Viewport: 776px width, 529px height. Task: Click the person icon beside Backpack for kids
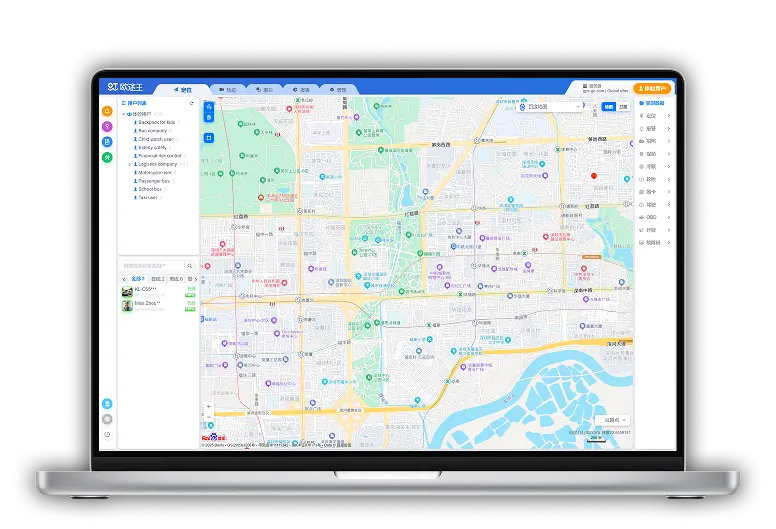135,122
